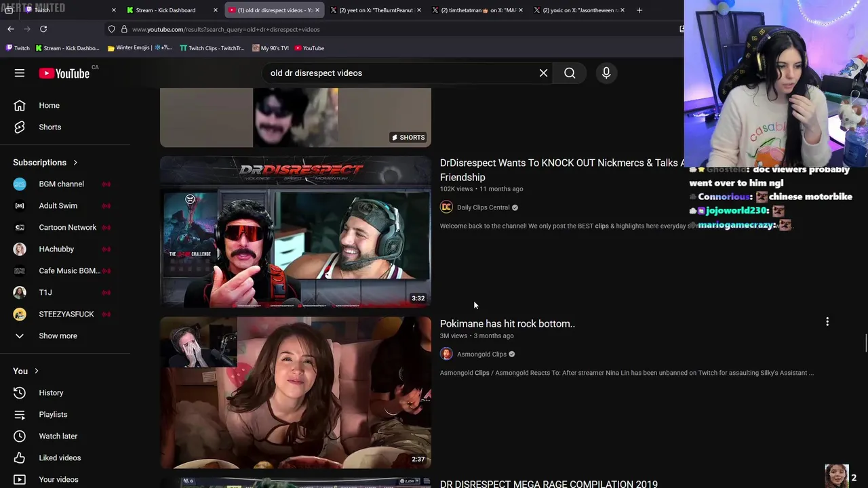Click the browser forward arrow
This screenshot has width=868, height=488.
(27, 29)
